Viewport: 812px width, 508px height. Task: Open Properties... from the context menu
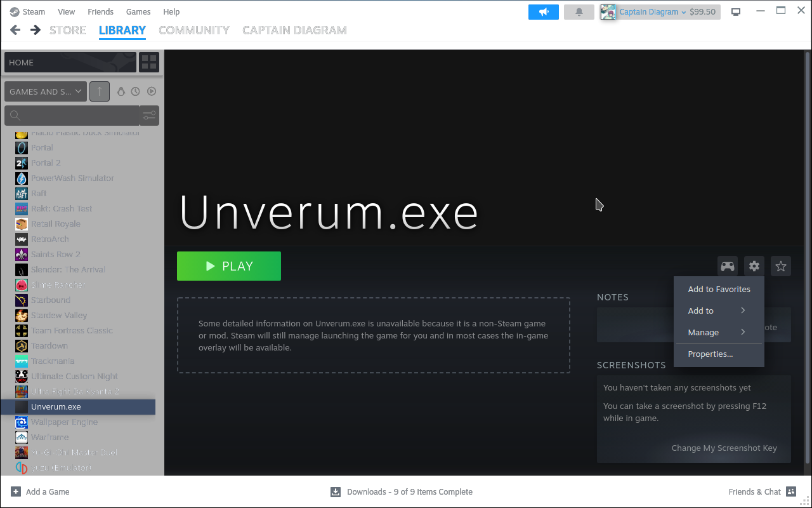point(719,354)
